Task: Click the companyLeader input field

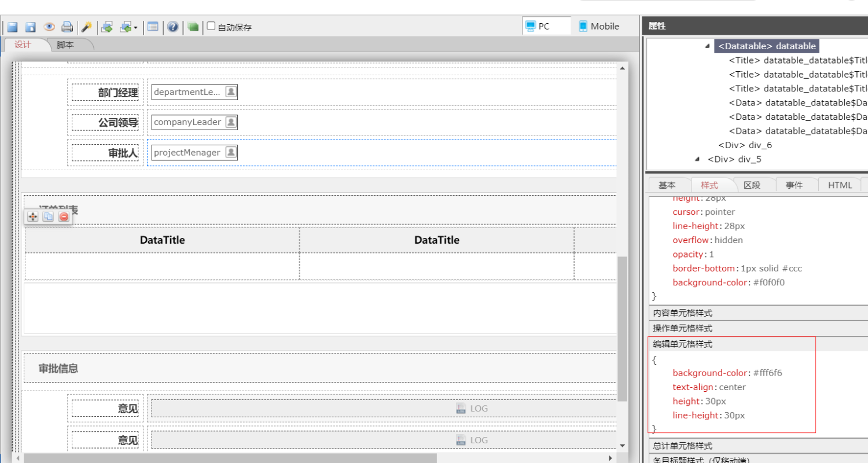Action: (x=194, y=122)
